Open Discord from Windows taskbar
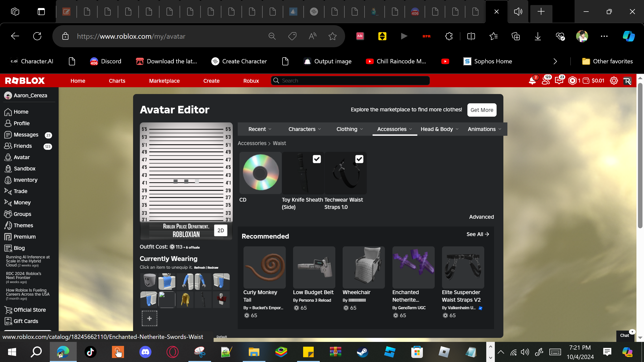Screen dimensions: 644x362 point(145,352)
